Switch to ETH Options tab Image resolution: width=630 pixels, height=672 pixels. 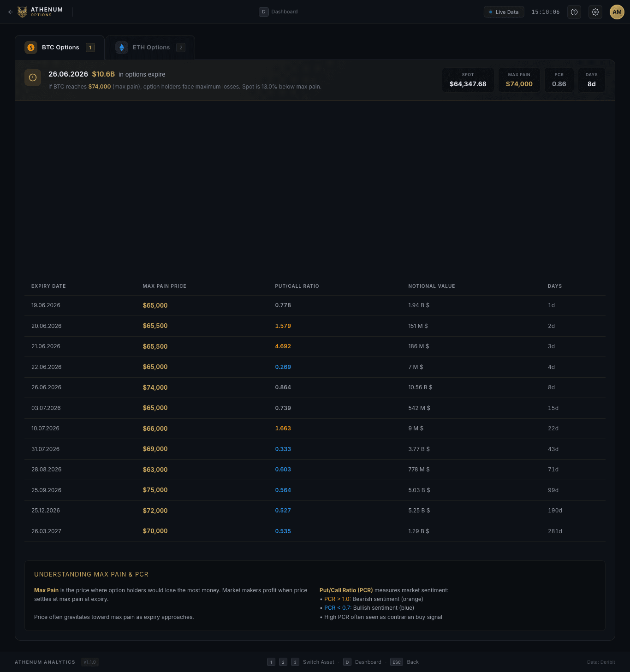coord(150,48)
